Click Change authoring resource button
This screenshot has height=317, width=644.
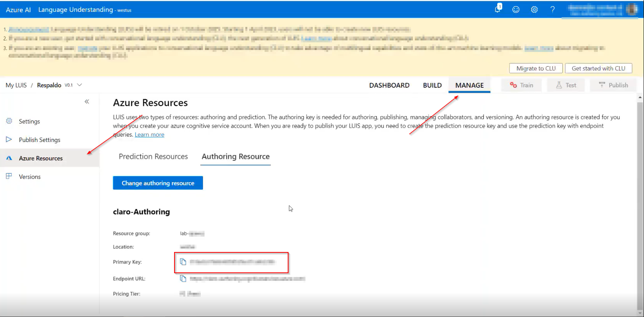(x=158, y=183)
